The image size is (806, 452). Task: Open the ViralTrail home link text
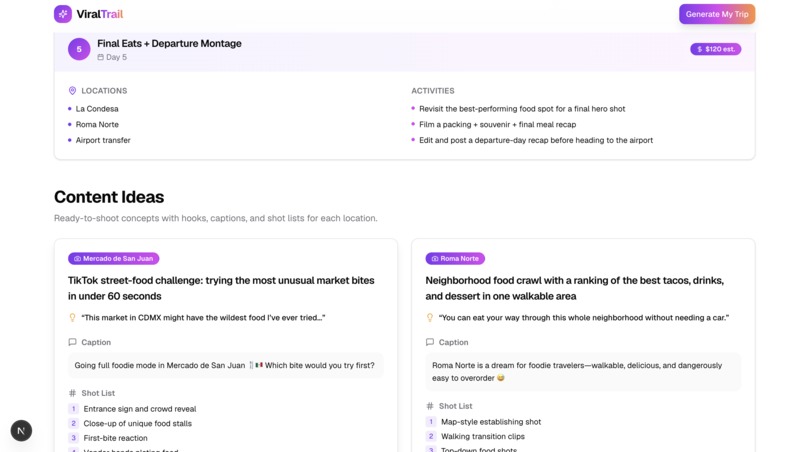click(x=100, y=14)
